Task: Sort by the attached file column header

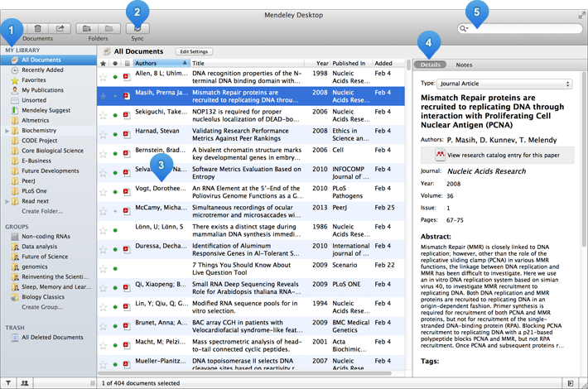Action: click(128, 64)
